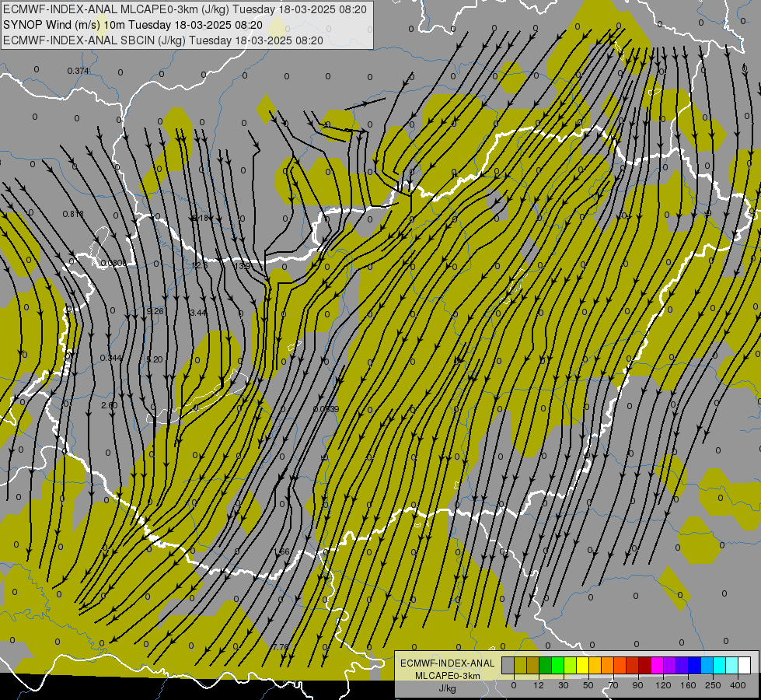Click the 12.6 value on the map

(x=200, y=266)
